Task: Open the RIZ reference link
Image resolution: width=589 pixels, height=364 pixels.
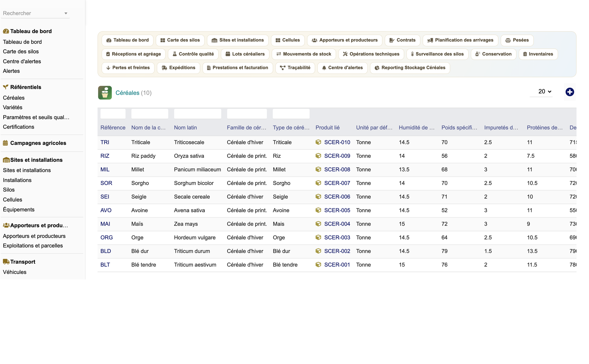Action: click(x=105, y=156)
